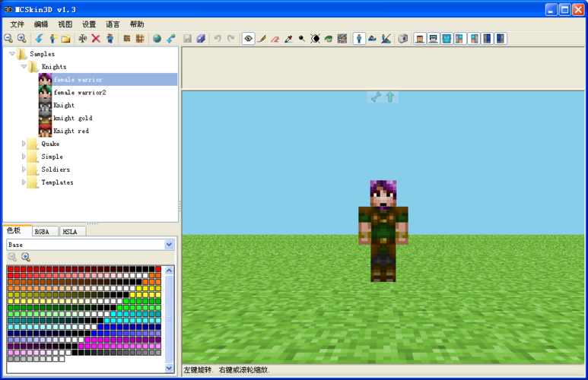Click the clone skin figure icon
Image resolution: width=588 pixels, height=380 pixels.
(110, 38)
